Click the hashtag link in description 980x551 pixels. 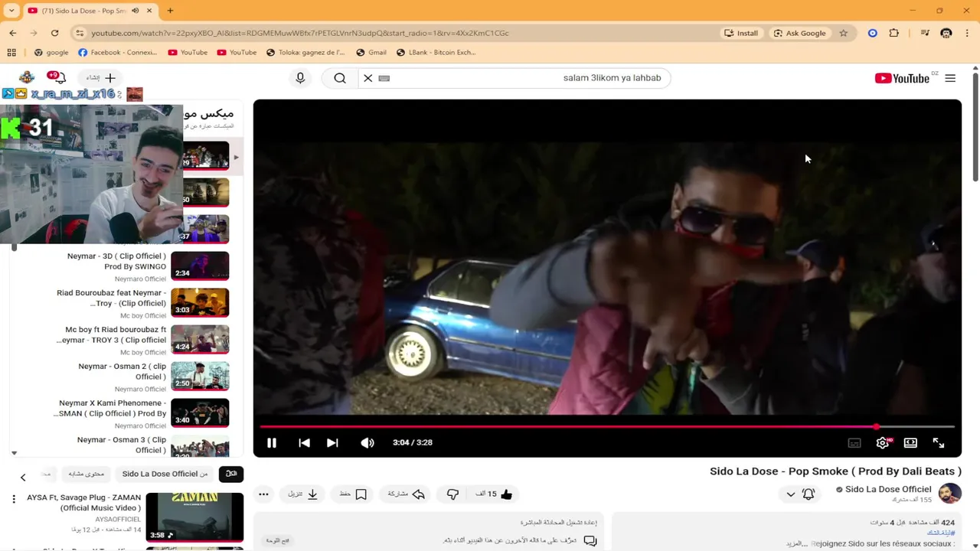[x=941, y=533]
